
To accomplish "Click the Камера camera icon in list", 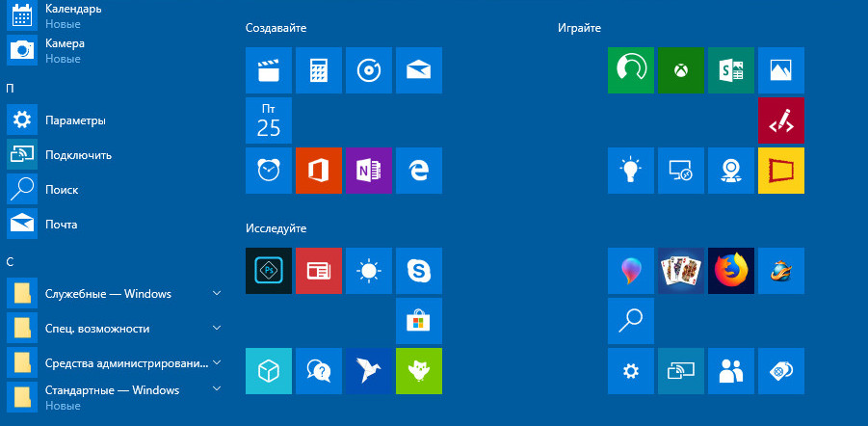I will [x=22, y=50].
